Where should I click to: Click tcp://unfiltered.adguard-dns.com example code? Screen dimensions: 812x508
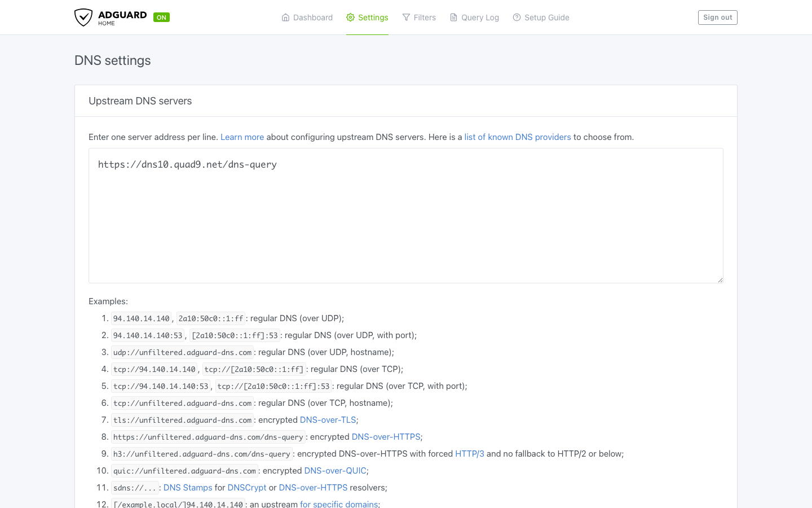click(x=182, y=403)
